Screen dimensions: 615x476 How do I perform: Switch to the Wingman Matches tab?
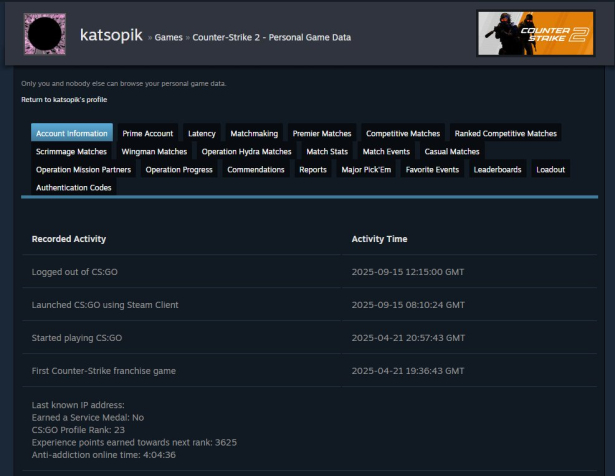[x=154, y=152]
